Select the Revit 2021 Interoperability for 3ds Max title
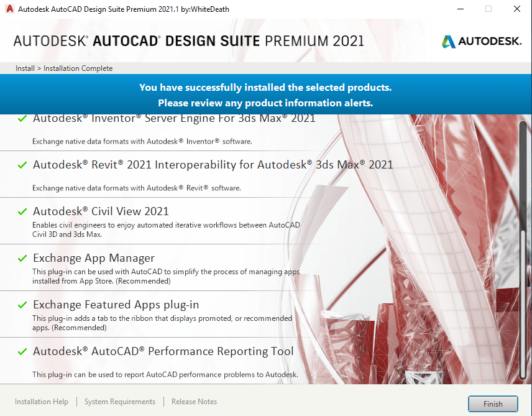This screenshot has width=532, height=416. (213, 165)
